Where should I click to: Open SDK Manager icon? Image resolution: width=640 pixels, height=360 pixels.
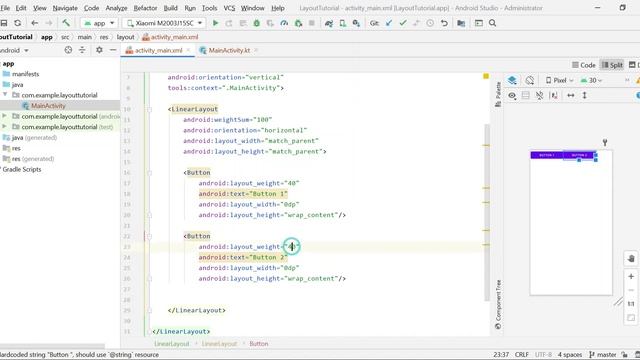pos(356,23)
